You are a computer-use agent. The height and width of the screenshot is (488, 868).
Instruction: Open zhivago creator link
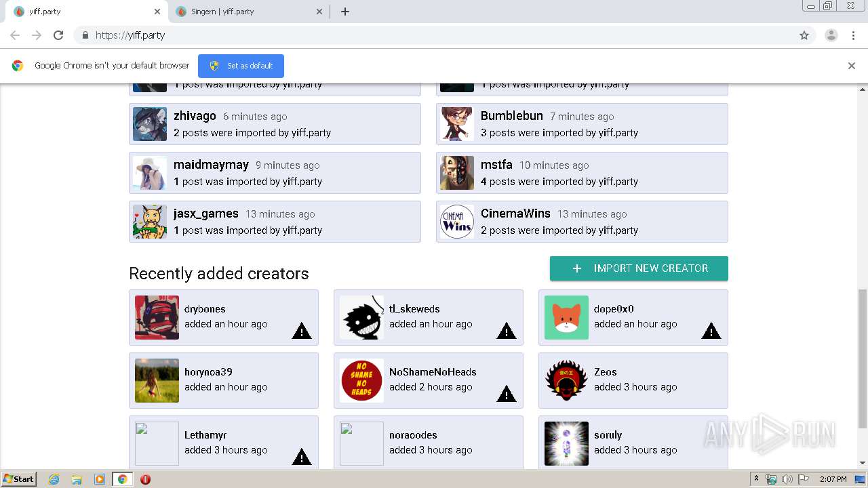(195, 116)
